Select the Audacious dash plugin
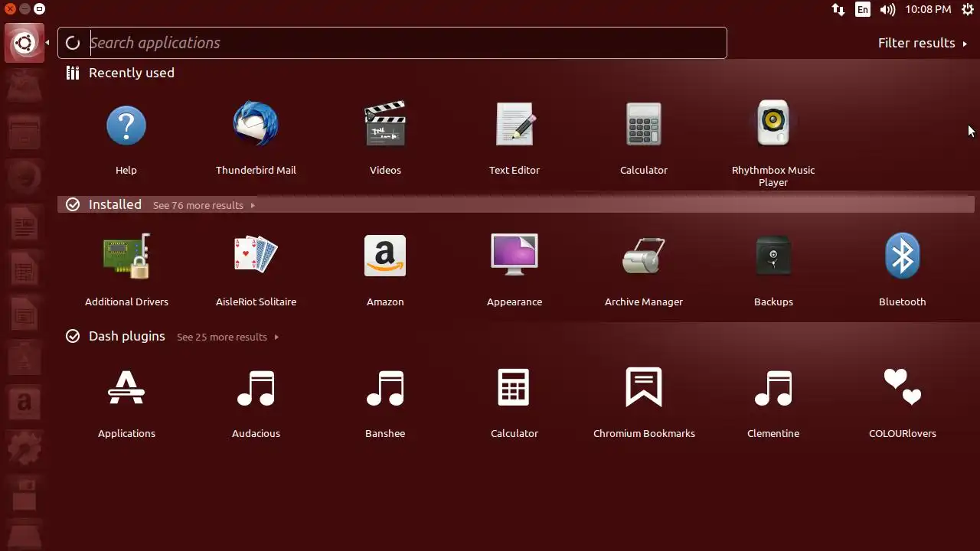The image size is (980, 551). (x=256, y=388)
